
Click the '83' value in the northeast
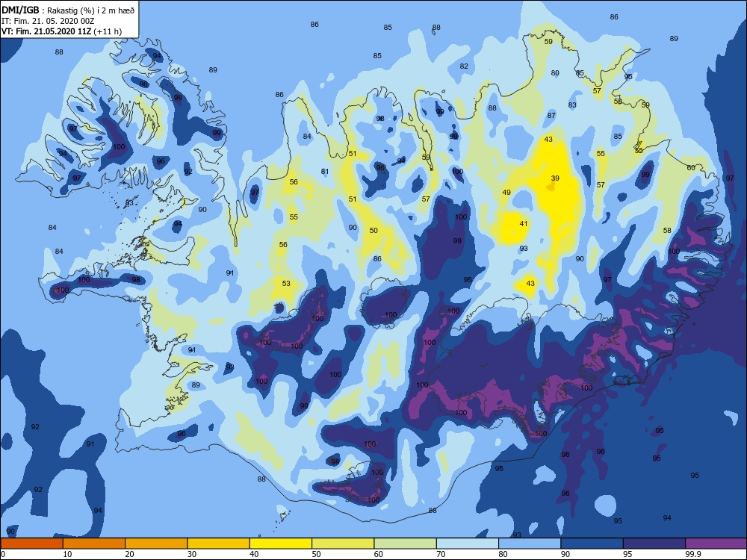click(572, 105)
